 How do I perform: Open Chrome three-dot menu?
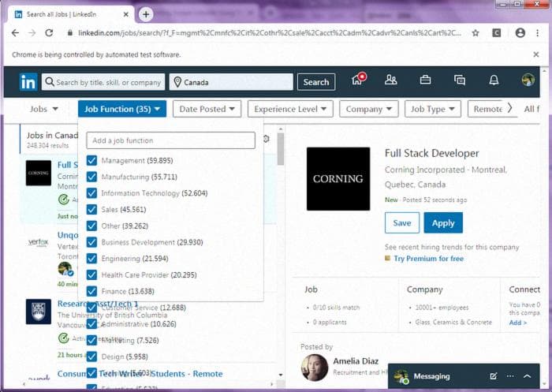[x=537, y=33]
